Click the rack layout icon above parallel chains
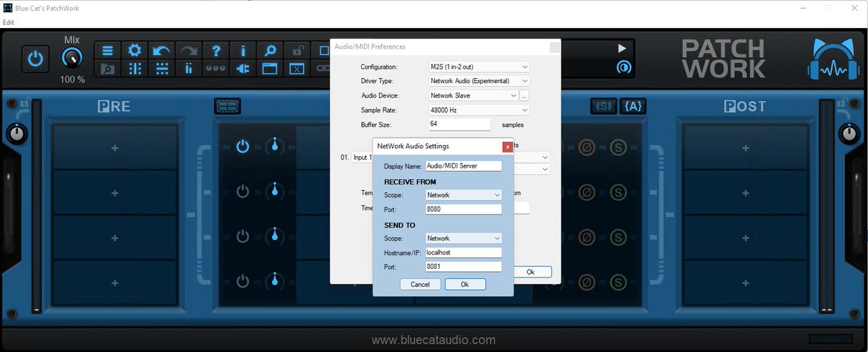The height and width of the screenshot is (352, 868). (228, 106)
